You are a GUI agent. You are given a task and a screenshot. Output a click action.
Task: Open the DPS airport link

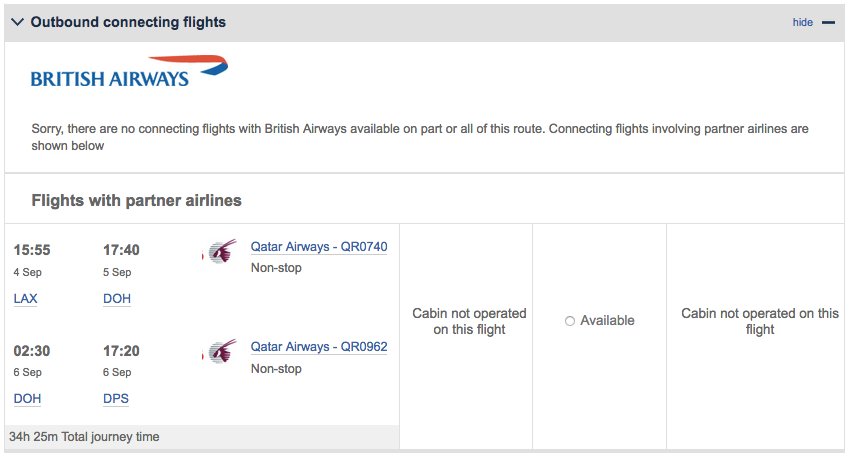click(x=116, y=398)
